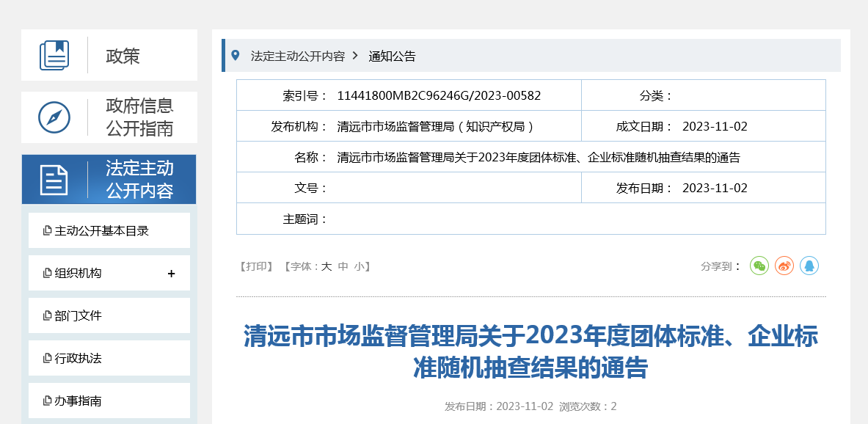Share article to QQ
868x424 pixels.
pyautogui.click(x=809, y=266)
